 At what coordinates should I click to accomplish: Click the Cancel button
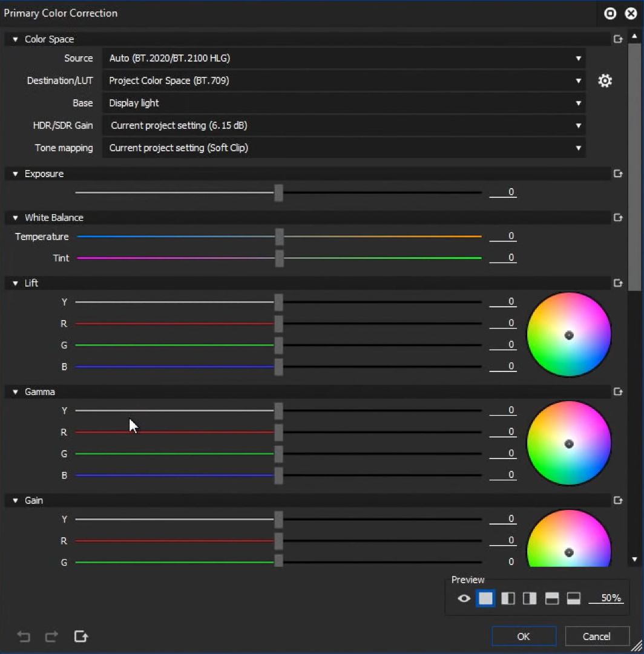597,636
